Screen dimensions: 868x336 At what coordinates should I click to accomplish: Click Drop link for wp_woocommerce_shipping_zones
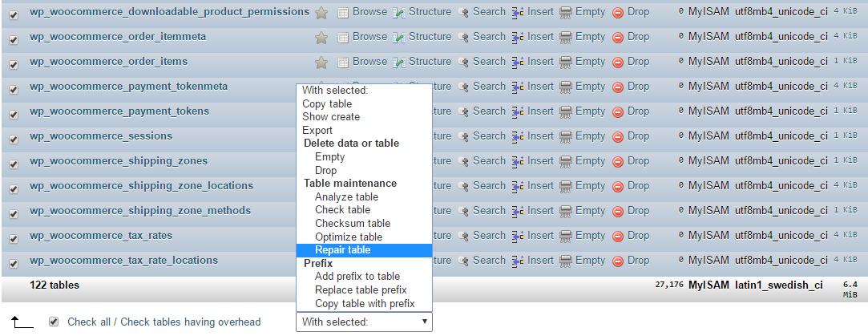(638, 161)
